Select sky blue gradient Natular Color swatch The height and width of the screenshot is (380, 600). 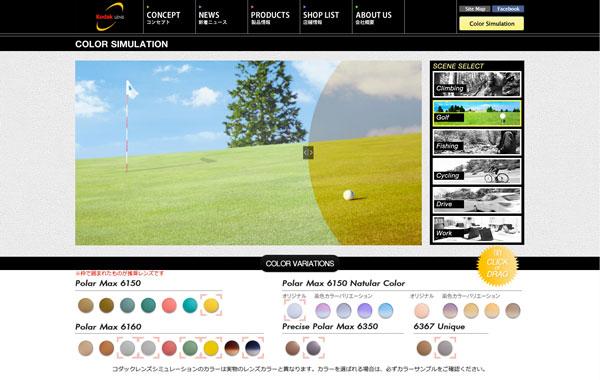point(386,310)
